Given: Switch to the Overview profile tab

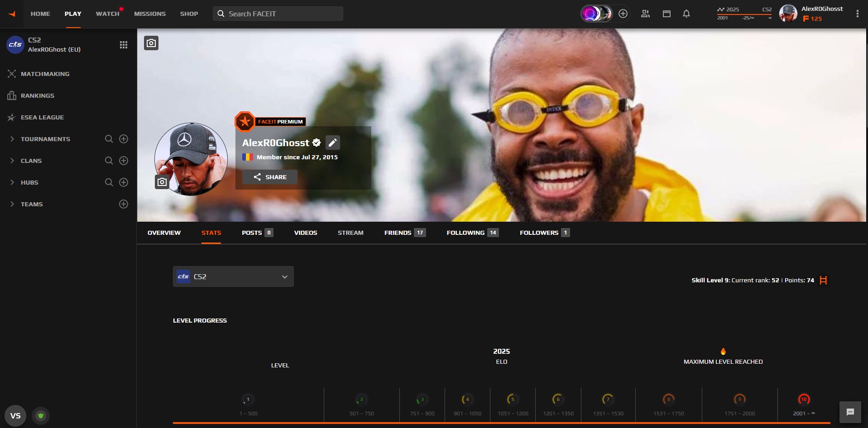Looking at the screenshot, I should [164, 233].
